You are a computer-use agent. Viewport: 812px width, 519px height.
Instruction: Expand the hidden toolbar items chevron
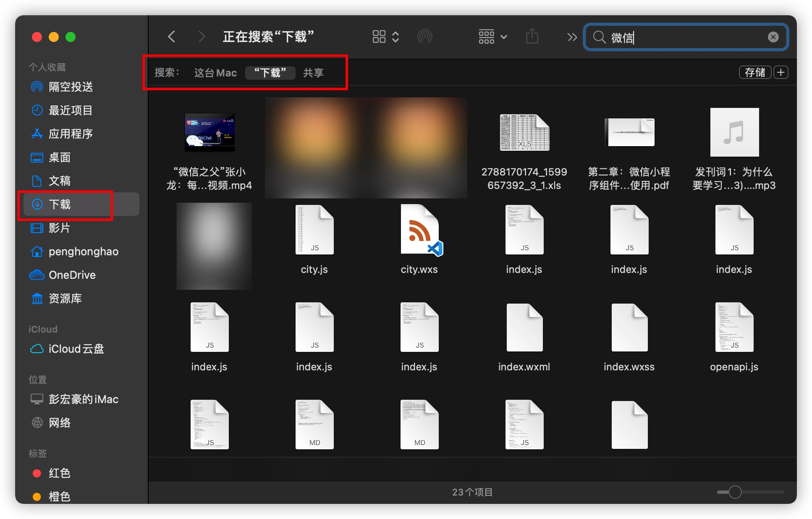click(x=572, y=37)
